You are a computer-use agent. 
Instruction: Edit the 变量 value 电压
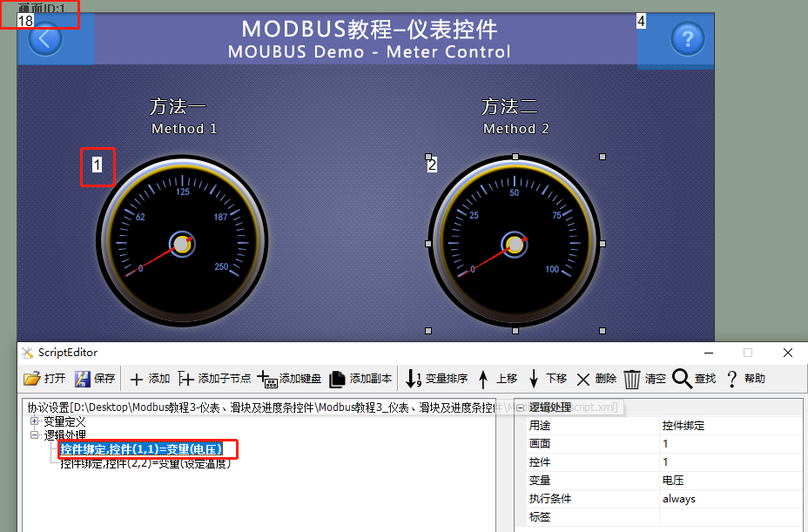click(x=731, y=481)
